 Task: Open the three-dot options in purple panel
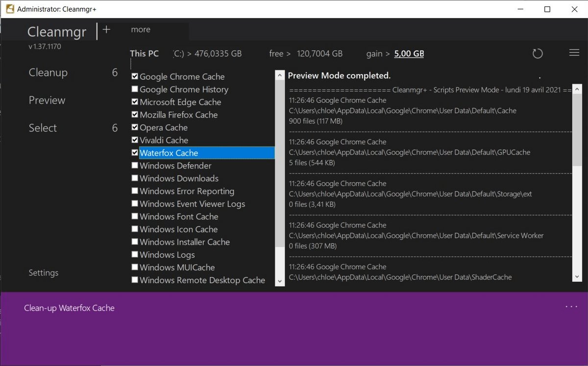pos(571,307)
